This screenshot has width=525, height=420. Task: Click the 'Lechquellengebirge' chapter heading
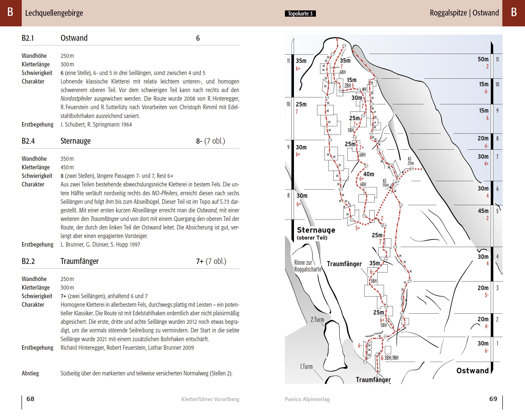click(54, 13)
